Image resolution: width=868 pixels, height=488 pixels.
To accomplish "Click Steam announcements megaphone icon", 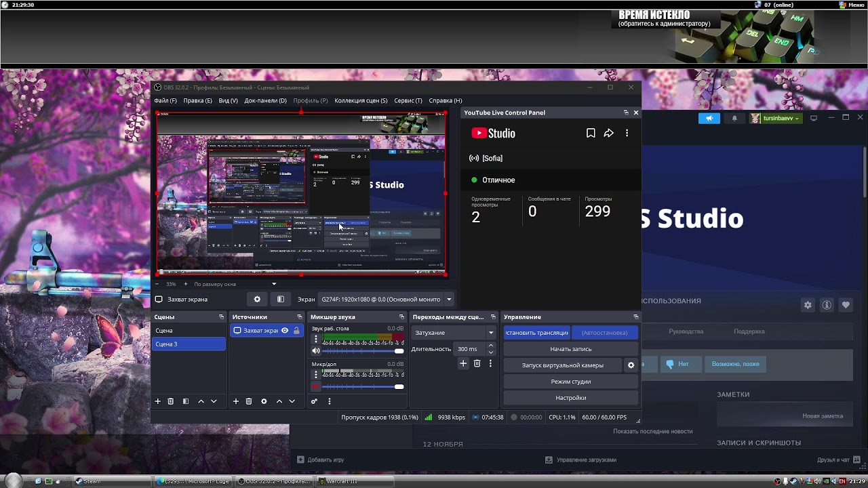I will tap(709, 118).
